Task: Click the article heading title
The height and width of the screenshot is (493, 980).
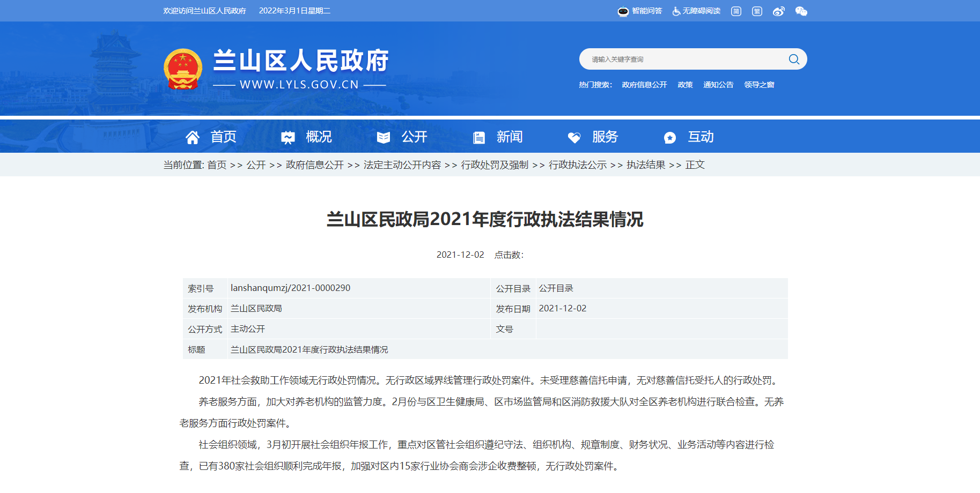Action: (x=485, y=219)
